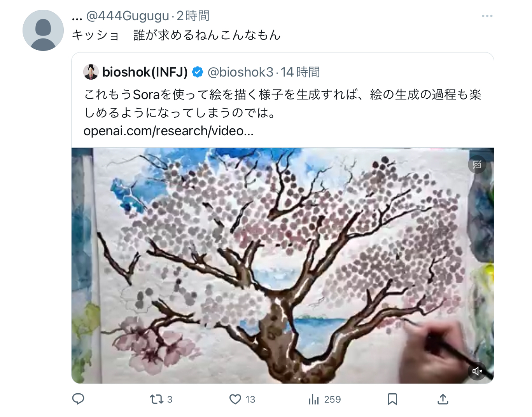Open the bioshok(INFJ) display name
The image size is (532, 417).
tap(145, 72)
